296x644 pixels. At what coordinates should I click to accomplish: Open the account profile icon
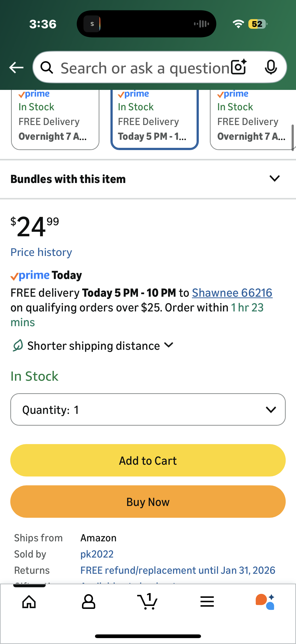click(88, 602)
